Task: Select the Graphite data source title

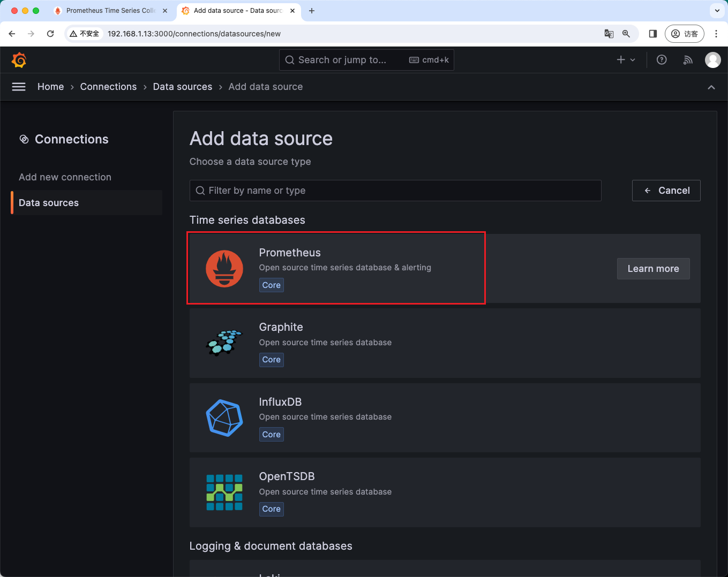Action: tap(281, 327)
